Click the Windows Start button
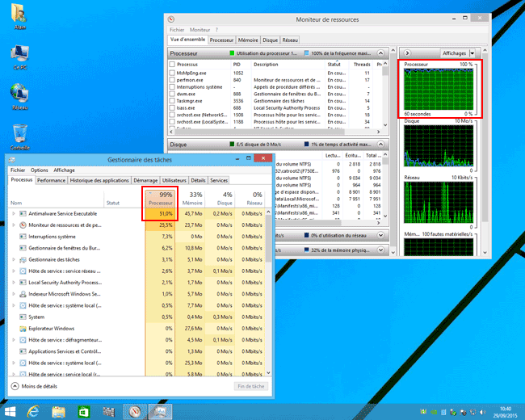 point(10,411)
